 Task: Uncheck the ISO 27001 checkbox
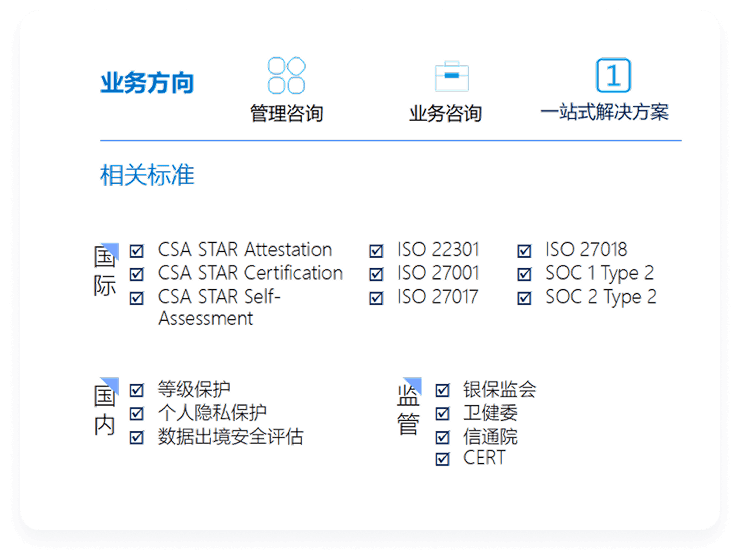pos(376,274)
